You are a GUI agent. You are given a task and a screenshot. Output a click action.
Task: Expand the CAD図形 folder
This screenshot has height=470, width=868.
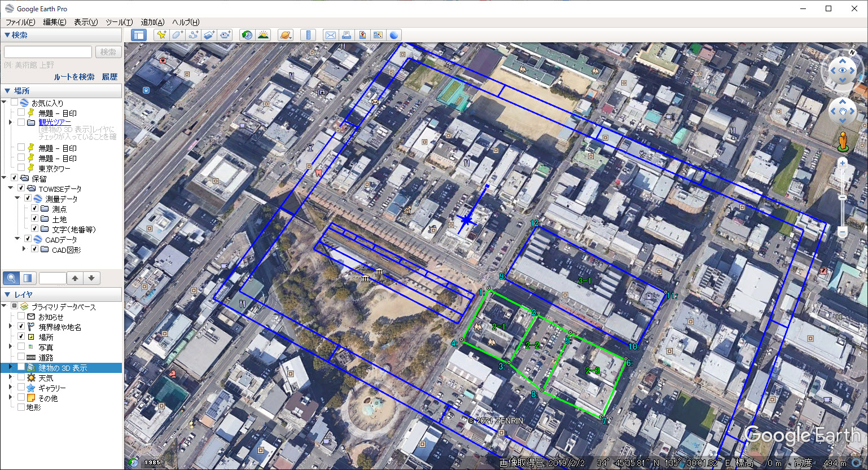24,249
